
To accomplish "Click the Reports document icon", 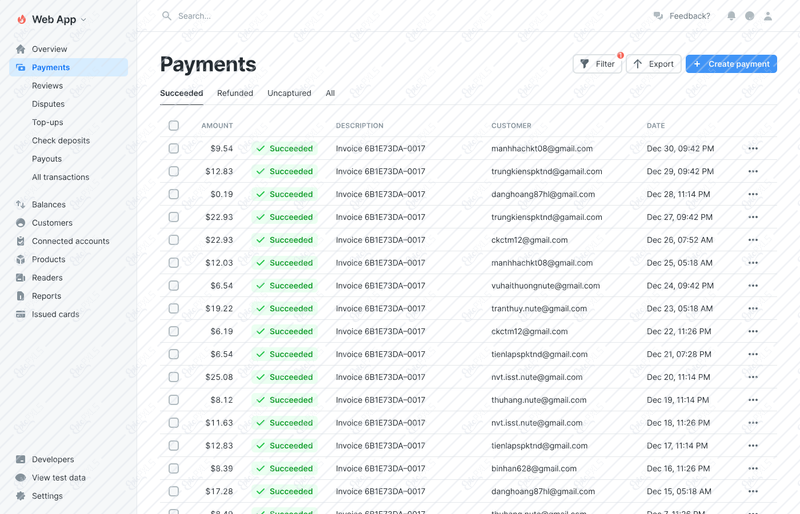I will pos(20,296).
